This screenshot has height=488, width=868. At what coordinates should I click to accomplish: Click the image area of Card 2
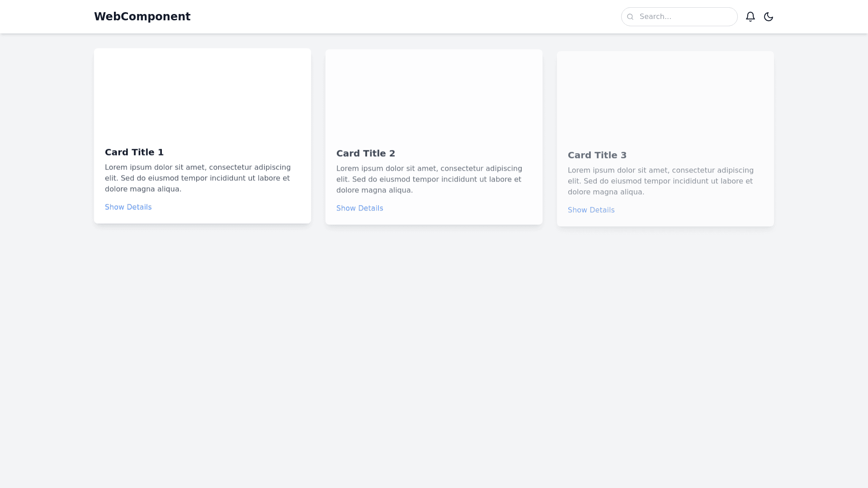pyautogui.click(x=434, y=94)
